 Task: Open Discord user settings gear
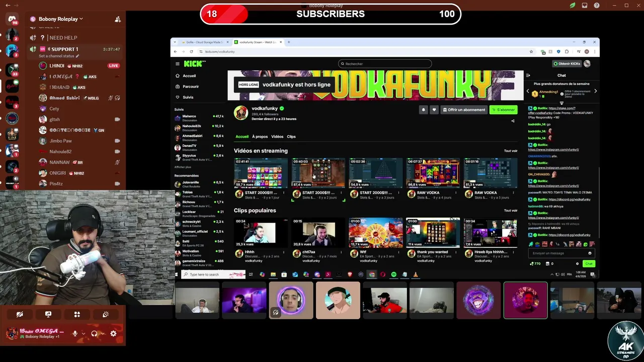pos(113,333)
